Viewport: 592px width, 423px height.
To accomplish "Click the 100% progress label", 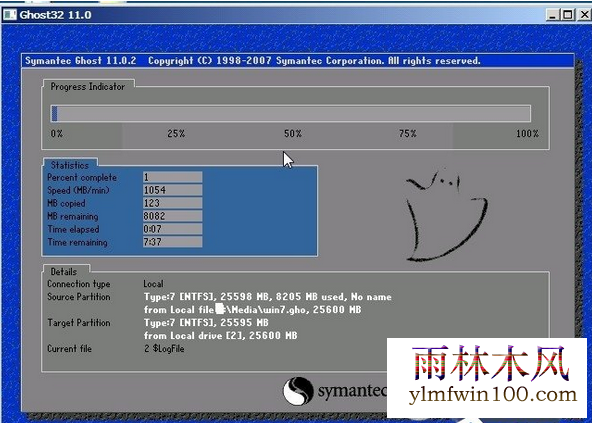I will tap(527, 133).
